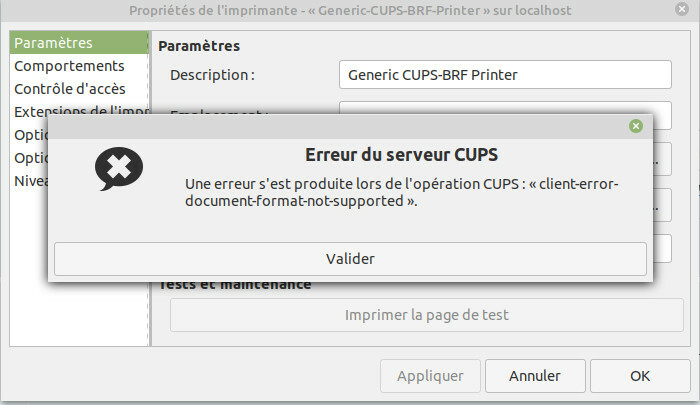Screen dimensions: 700x405
Task: Click the "Erreur du serveur CUPS" heading
Action: [401, 155]
